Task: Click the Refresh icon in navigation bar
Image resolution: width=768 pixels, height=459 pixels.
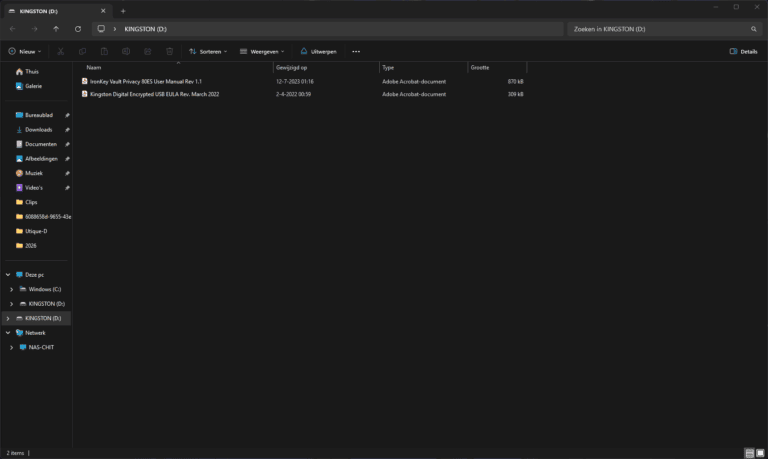Action: 78,29
